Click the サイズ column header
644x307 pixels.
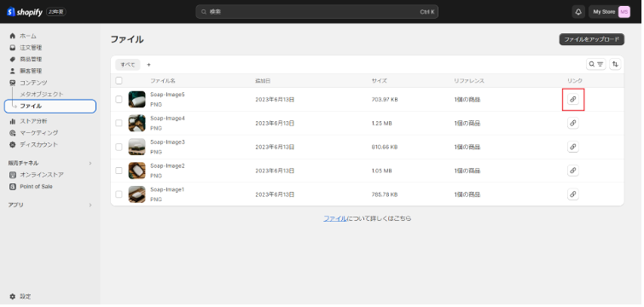tap(379, 81)
